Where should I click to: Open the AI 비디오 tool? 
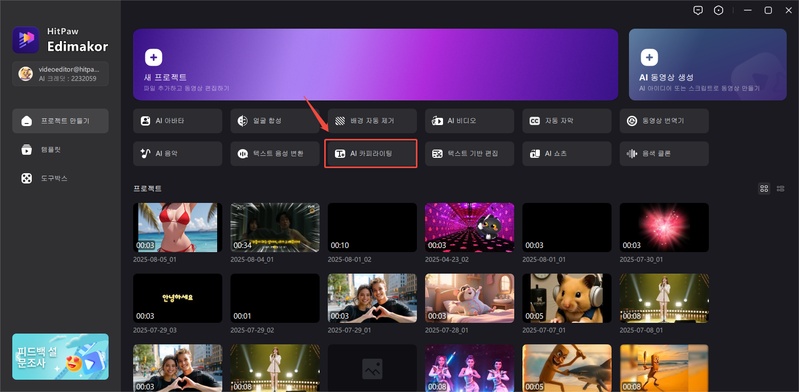click(469, 121)
